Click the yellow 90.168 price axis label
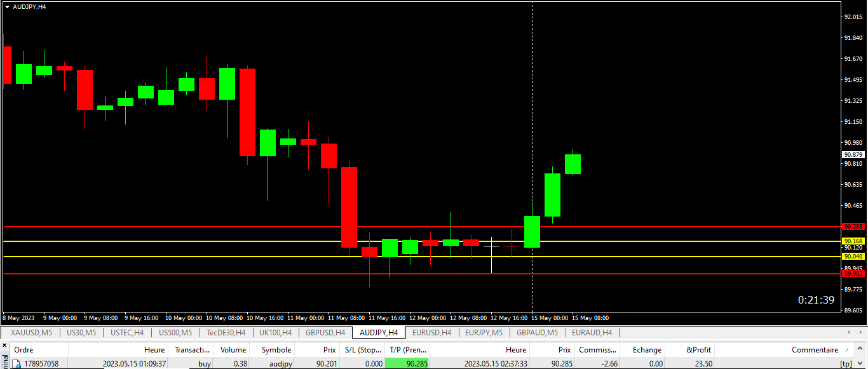The width and height of the screenshot is (868, 369). 853,241
